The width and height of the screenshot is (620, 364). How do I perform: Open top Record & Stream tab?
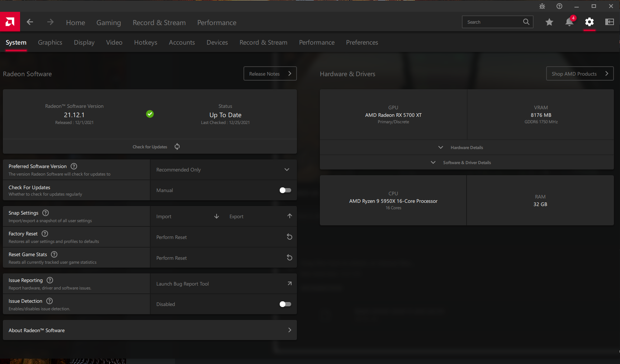[159, 23]
